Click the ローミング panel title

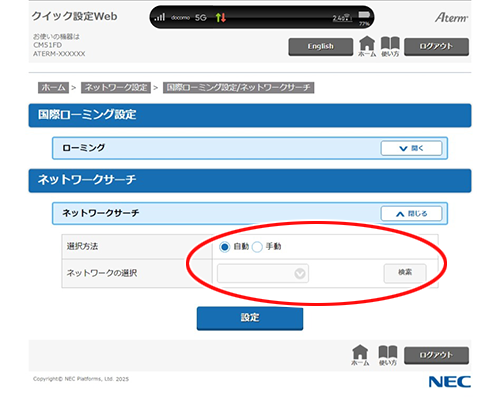pos(84,148)
